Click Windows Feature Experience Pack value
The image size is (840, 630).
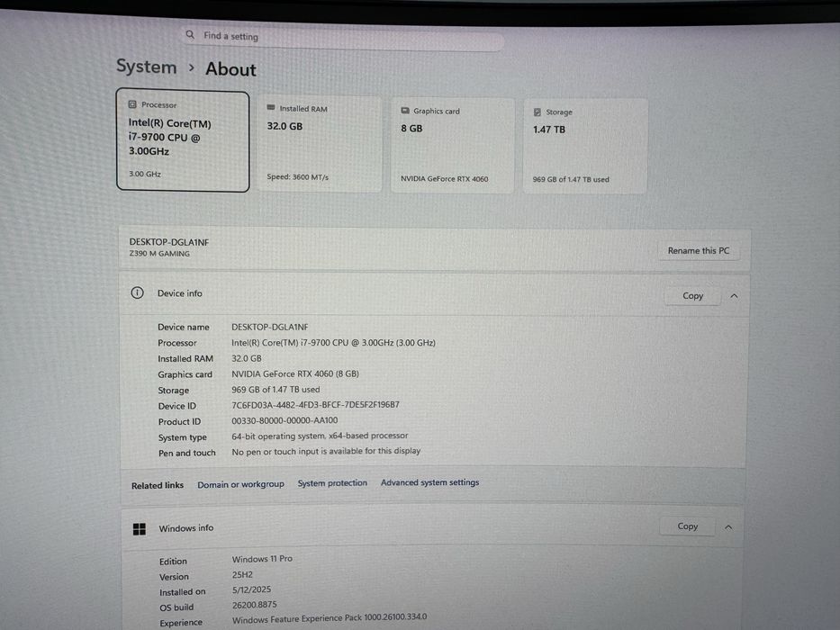[330, 618]
